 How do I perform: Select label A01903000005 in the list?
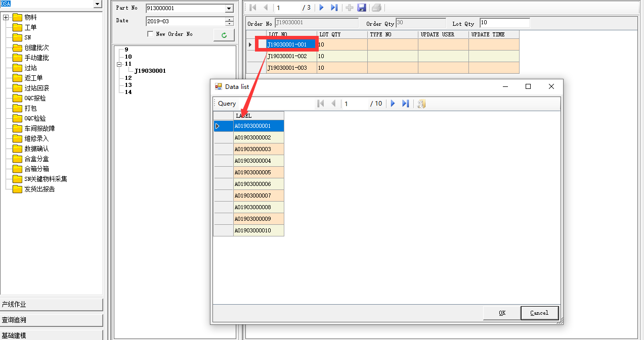pyautogui.click(x=259, y=172)
